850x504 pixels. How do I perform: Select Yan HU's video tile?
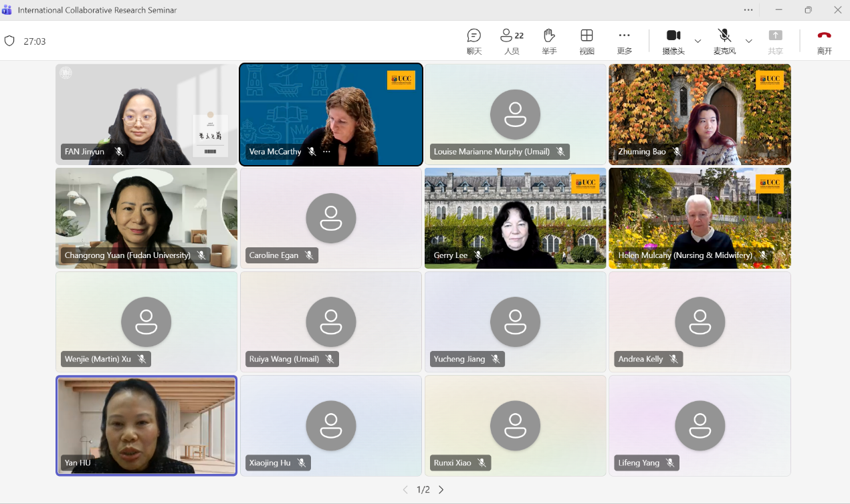click(x=146, y=425)
